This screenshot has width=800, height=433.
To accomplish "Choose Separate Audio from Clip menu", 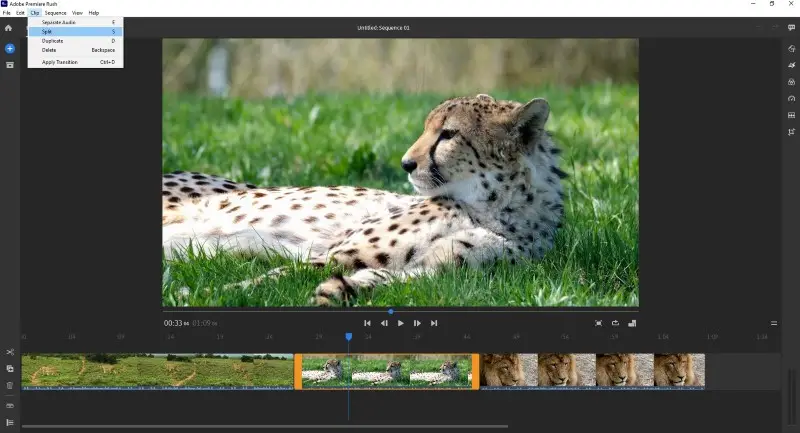I will pyautogui.click(x=76, y=22).
